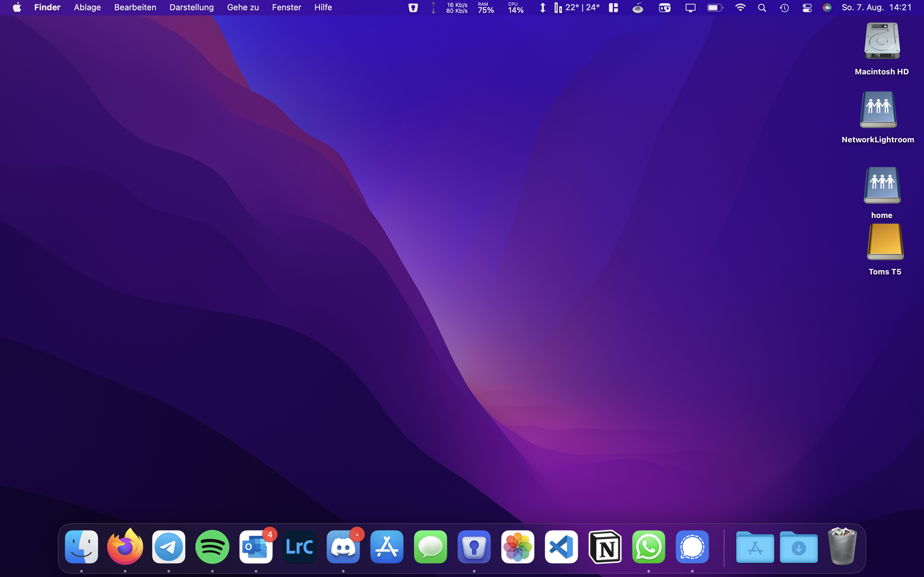
Task: Open Spotify in the Dock
Action: point(212,547)
